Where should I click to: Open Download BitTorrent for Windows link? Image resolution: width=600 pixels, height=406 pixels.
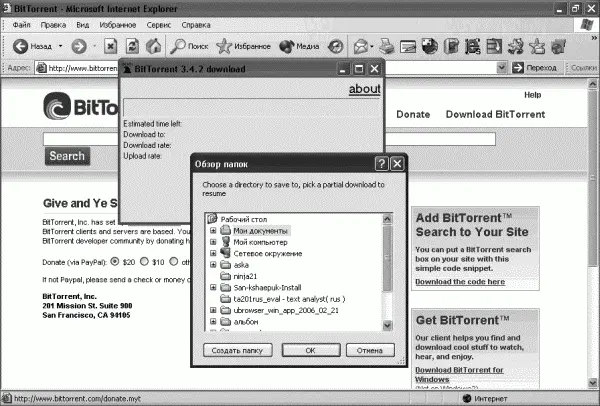click(x=459, y=375)
